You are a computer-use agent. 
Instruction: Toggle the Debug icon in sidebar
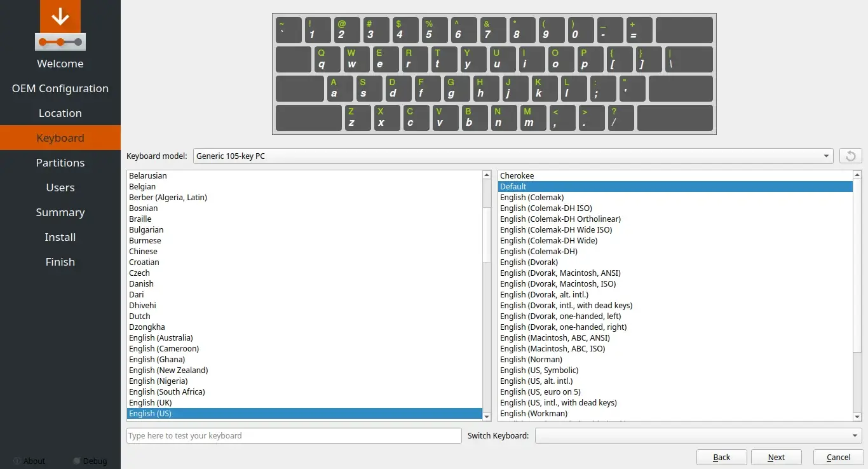[x=77, y=461]
